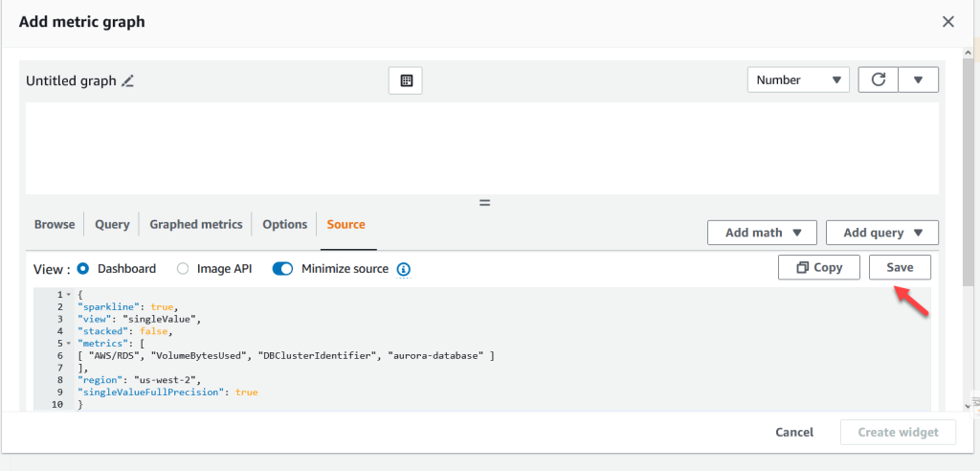Viewport: 980px width, 471px height.
Task: Expand the refresh options dropdown arrow
Action: point(919,80)
